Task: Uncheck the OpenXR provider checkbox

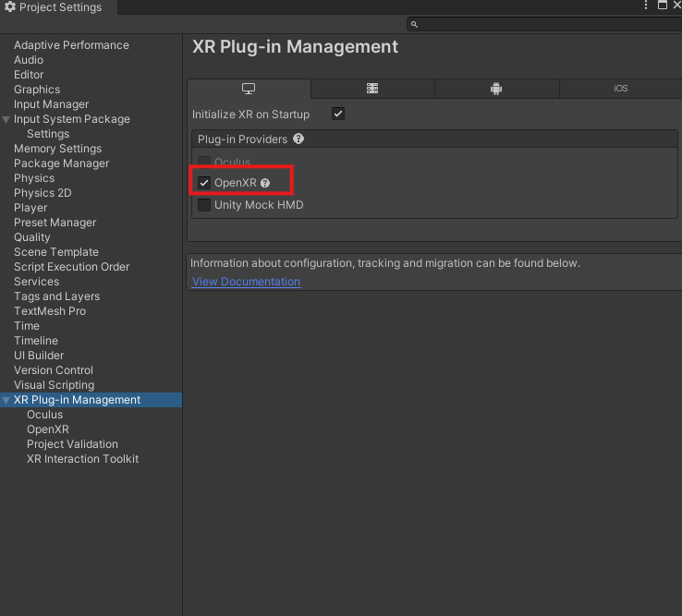Action: [204, 183]
